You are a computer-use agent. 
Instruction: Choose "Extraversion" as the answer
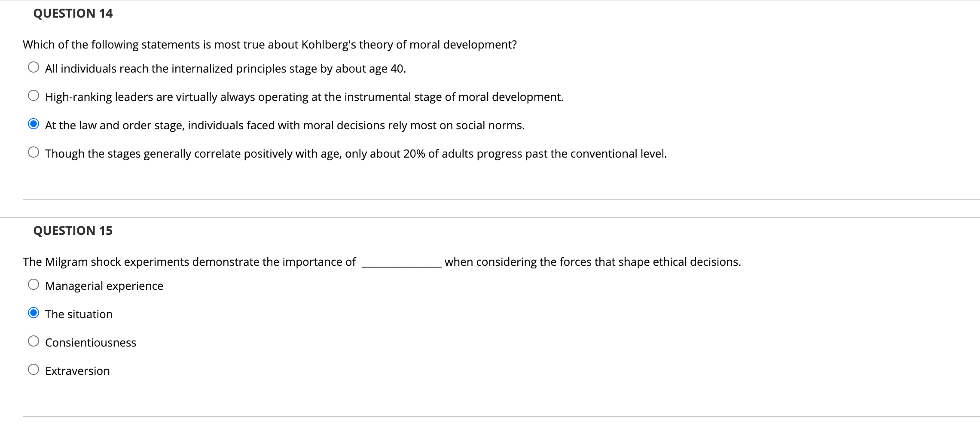[x=34, y=369]
